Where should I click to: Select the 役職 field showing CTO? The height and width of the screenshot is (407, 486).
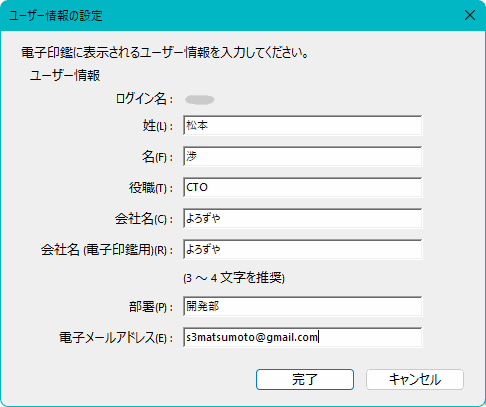(303, 187)
